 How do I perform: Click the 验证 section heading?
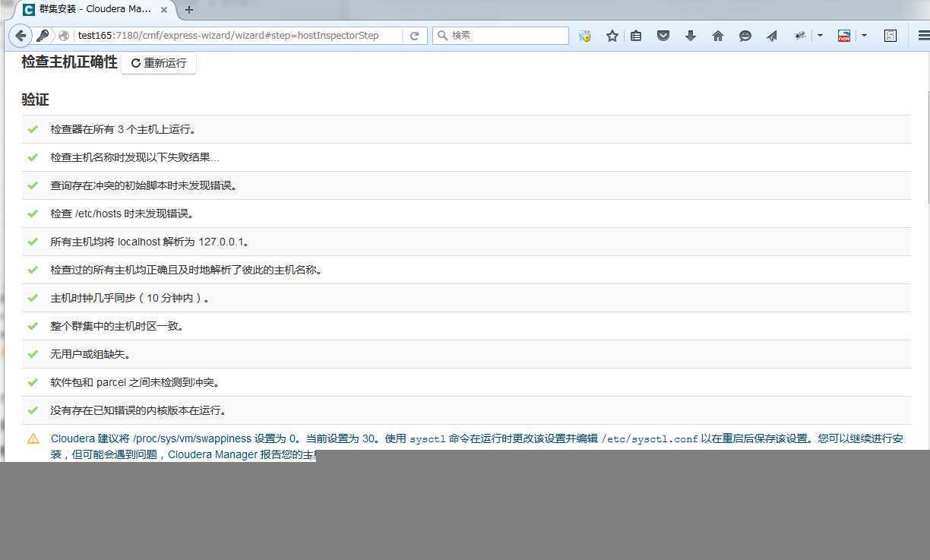(x=35, y=100)
